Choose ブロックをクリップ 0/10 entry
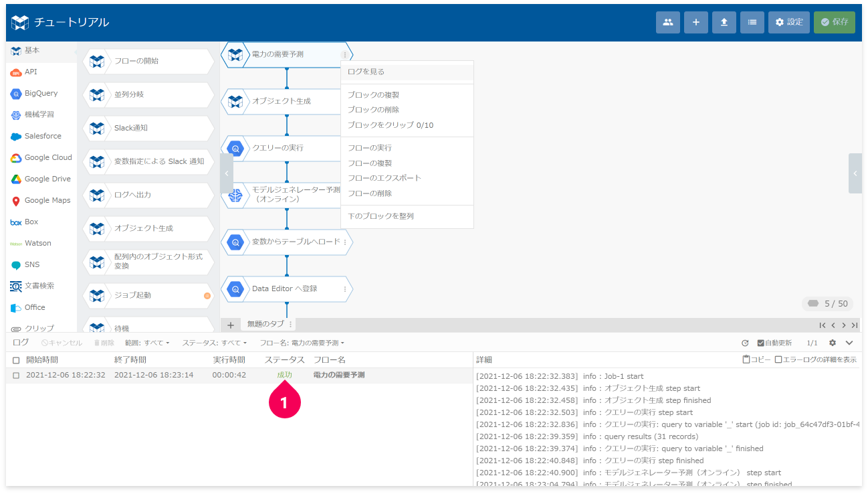Viewport: 868px width, 494px height. click(x=407, y=125)
